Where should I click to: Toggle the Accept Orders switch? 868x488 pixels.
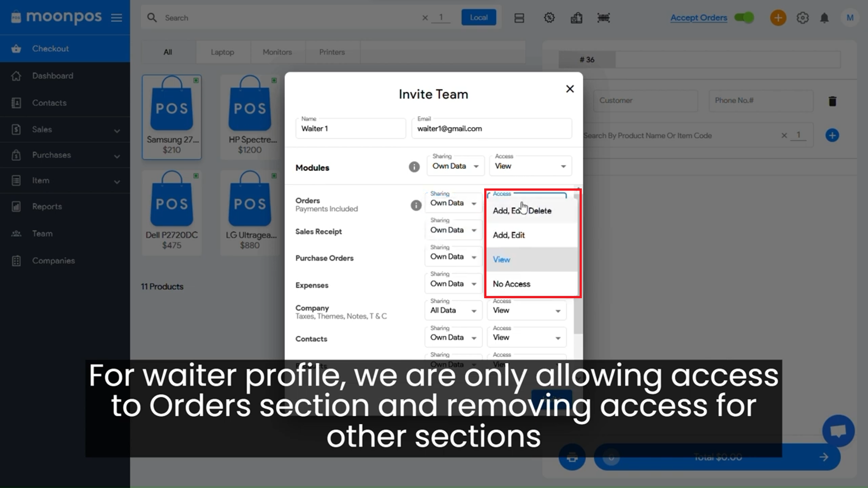click(744, 18)
